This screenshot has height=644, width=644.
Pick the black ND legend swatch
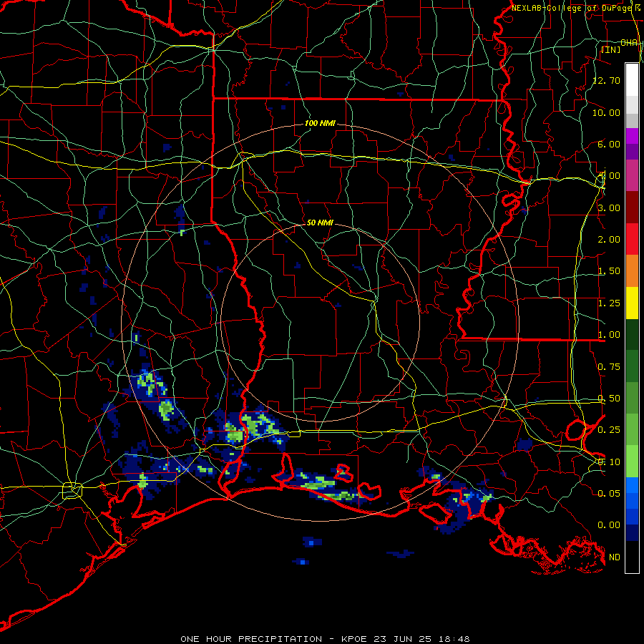632,557
